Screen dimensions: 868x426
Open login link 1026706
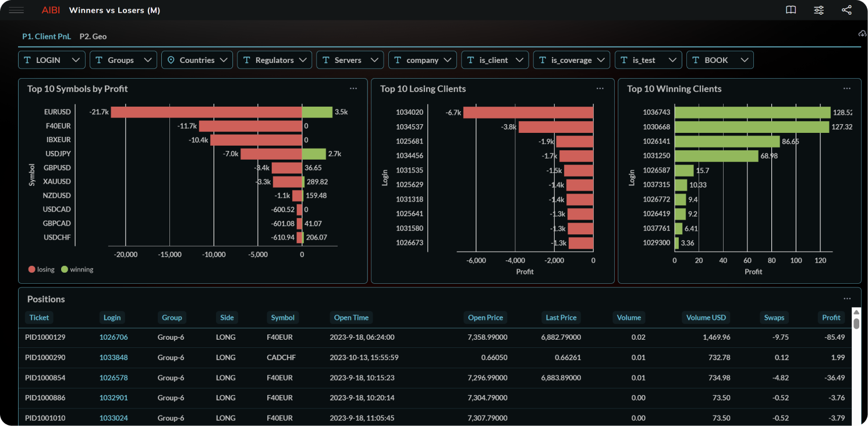[114, 337]
